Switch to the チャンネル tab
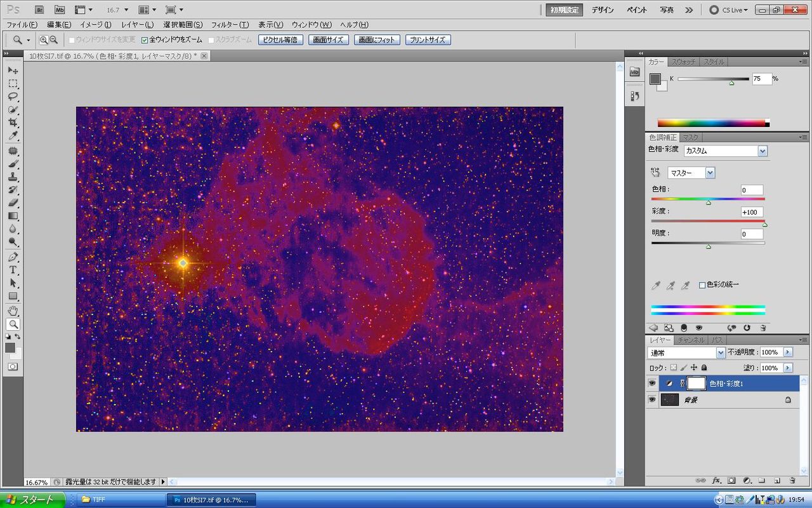The height and width of the screenshot is (508, 812). click(x=690, y=340)
